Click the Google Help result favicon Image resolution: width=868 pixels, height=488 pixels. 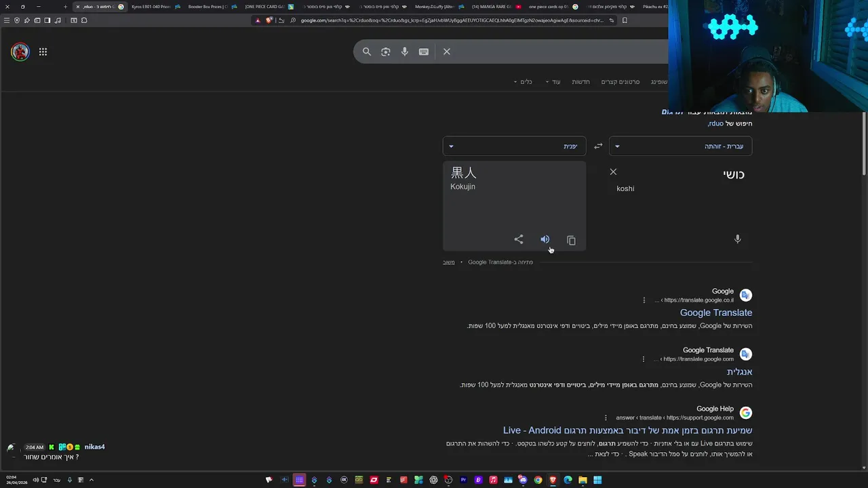tap(746, 413)
